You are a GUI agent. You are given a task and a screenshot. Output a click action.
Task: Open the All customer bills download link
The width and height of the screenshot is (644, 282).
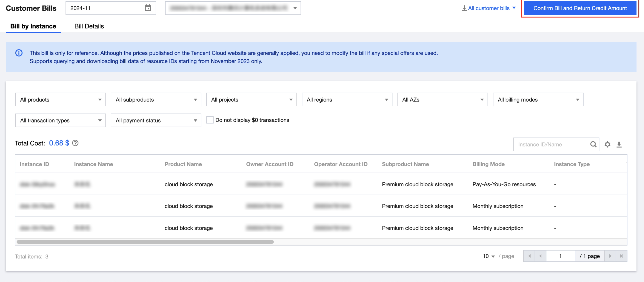(x=489, y=8)
